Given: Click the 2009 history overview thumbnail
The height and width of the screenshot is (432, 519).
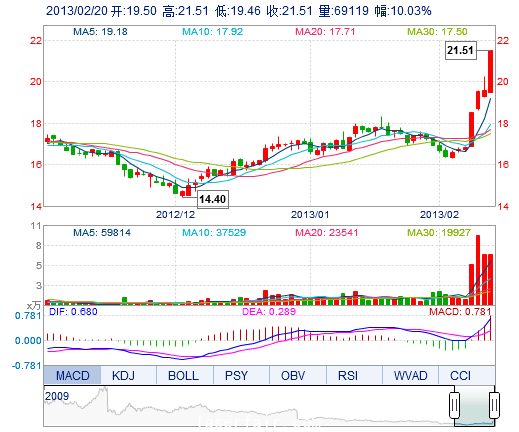Looking at the screenshot, I should (249, 406).
